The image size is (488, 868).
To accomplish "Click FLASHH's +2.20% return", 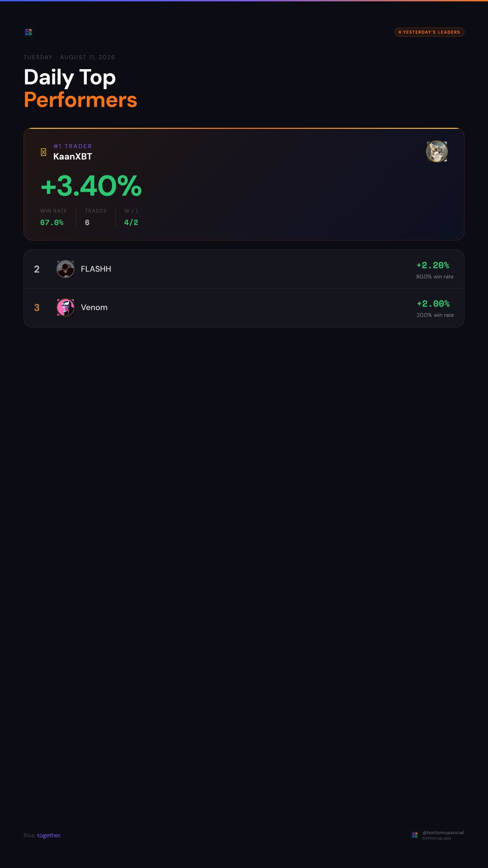I will [433, 265].
